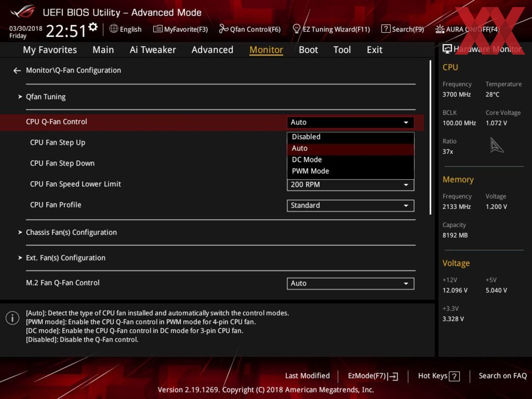Click the date 03/30/2018
The height and width of the screenshot is (399, 532).
(x=26, y=28)
